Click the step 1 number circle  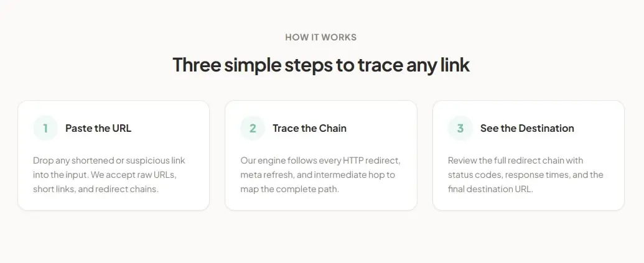coord(45,129)
